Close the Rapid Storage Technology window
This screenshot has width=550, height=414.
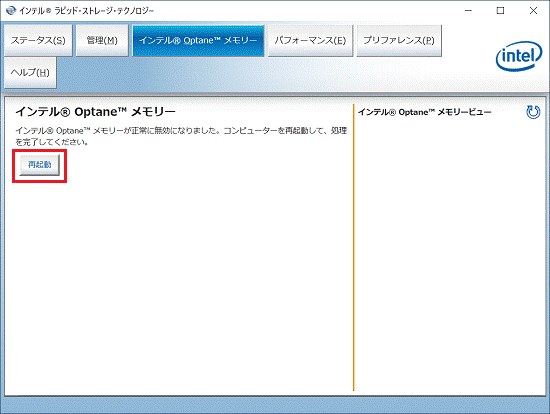(x=533, y=11)
